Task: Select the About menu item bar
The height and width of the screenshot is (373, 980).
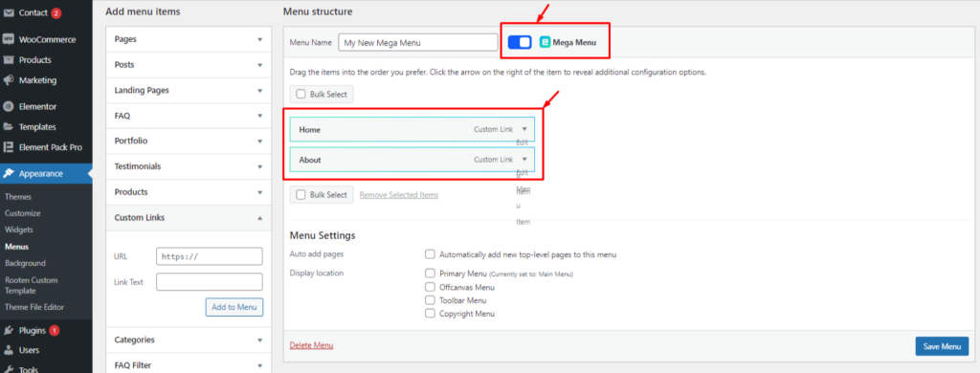Action: click(x=412, y=160)
